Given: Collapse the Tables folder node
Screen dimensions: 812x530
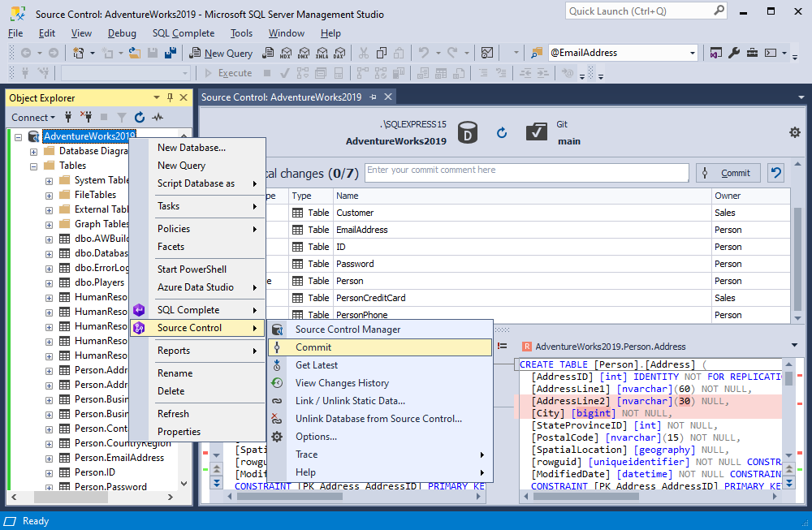Looking at the screenshot, I should (33, 166).
